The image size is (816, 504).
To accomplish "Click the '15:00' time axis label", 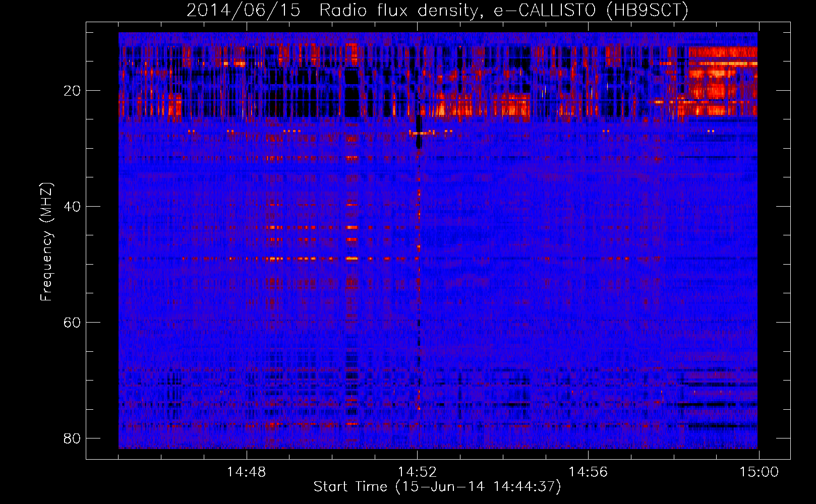I will click(759, 472).
